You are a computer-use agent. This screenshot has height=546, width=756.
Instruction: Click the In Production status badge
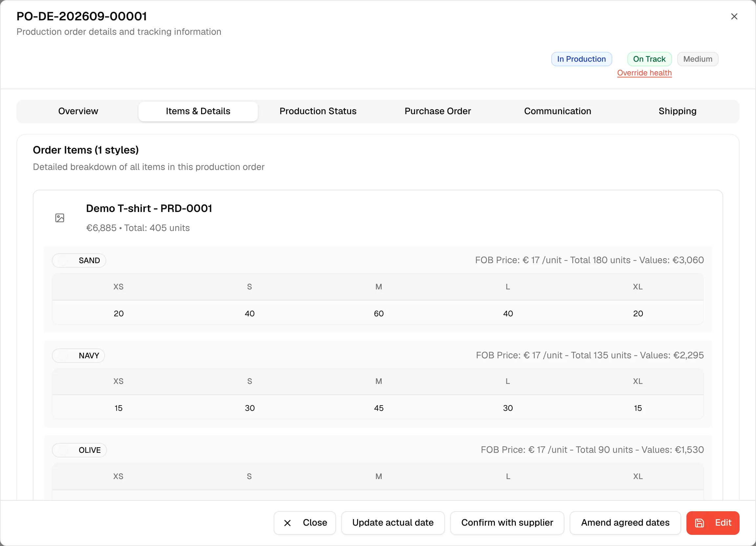click(581, 59)
